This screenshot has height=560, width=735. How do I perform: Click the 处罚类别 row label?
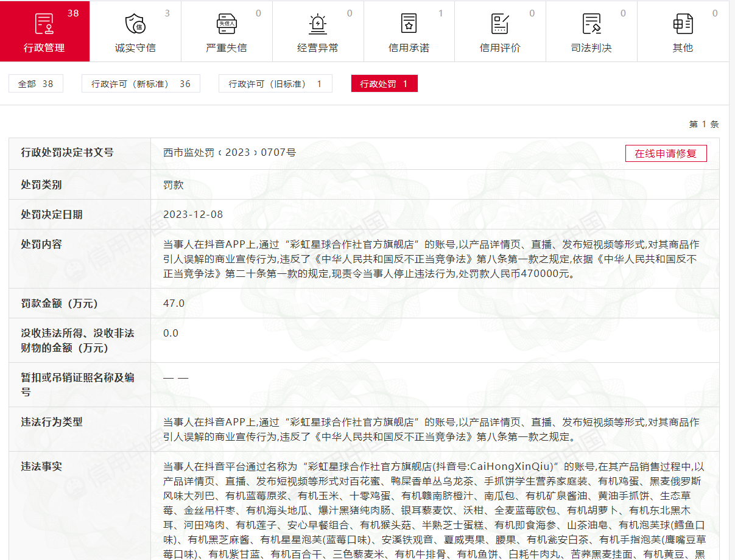[41, 184]
